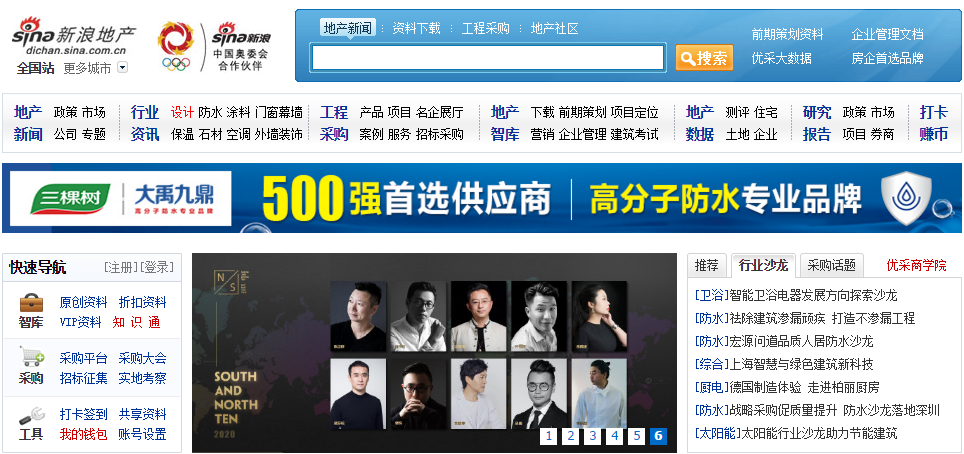
Task: Click the magnifier 搜索 button
Action: pos(704,58)
